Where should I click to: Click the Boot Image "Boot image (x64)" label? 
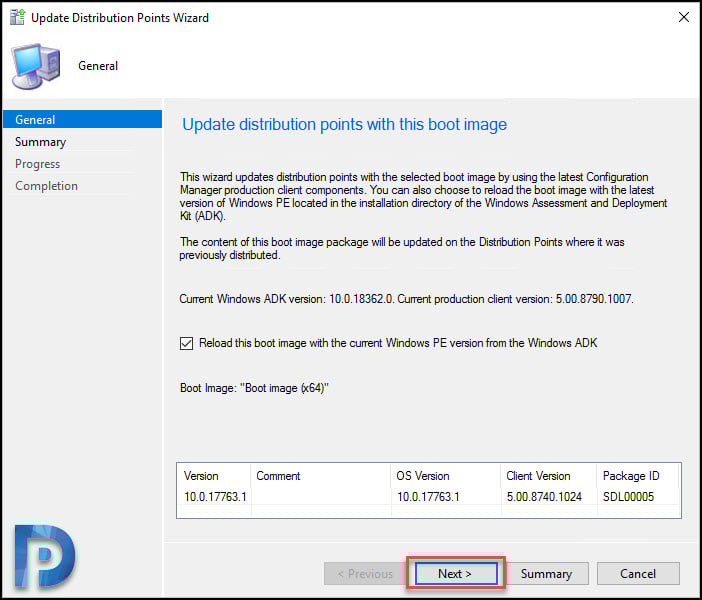[254, 388]
